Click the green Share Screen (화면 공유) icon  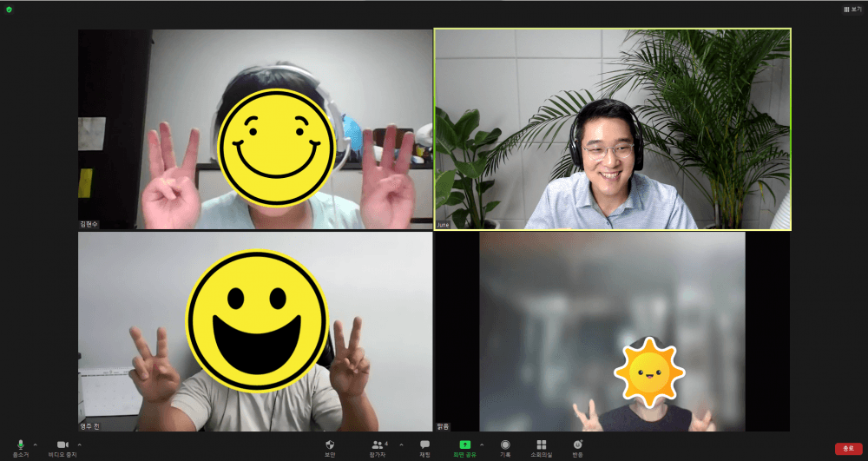click(464, 445)
